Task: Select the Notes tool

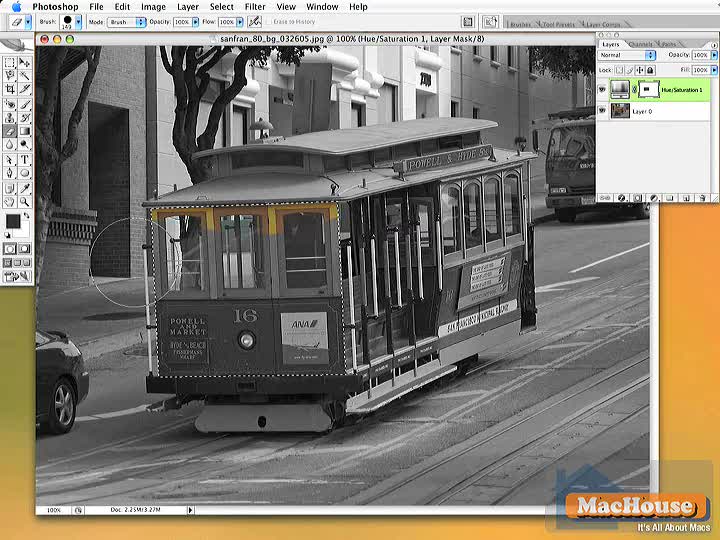Action: (x=10, y=188)
